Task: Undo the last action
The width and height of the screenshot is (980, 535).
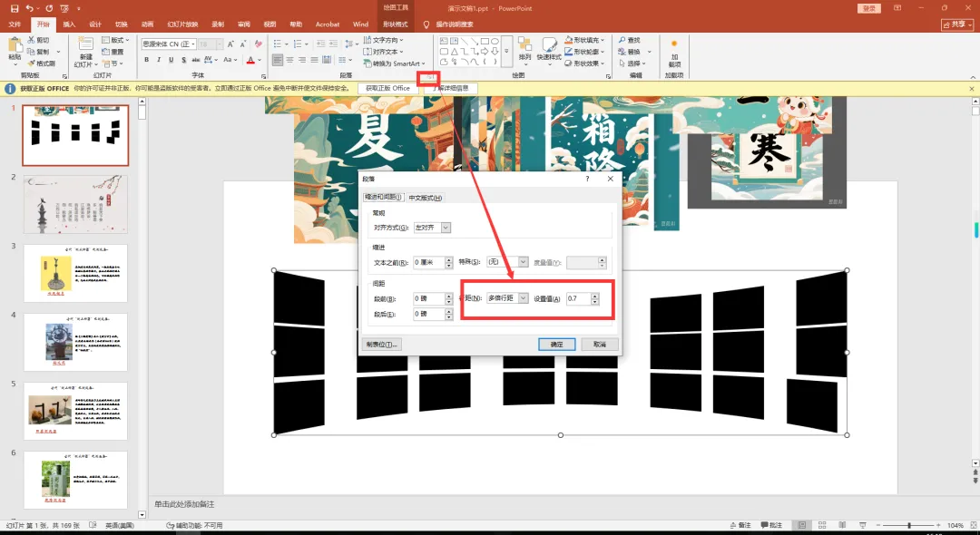Action: coord(29,8)
